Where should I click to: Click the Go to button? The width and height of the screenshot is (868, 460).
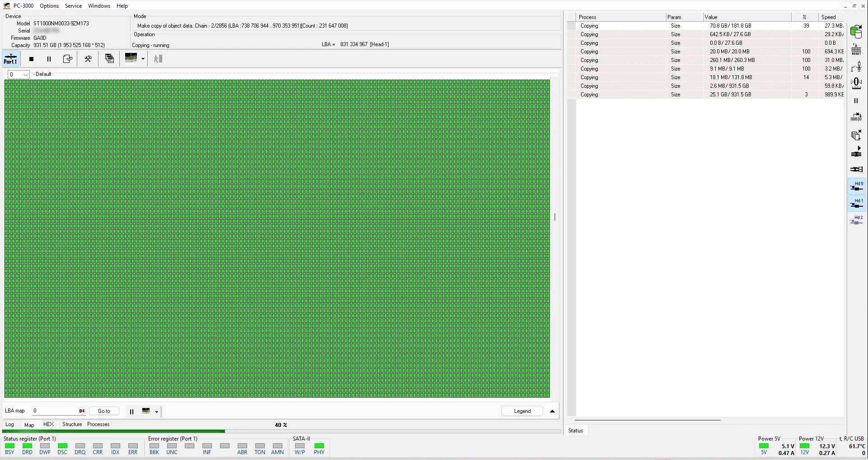104,411
